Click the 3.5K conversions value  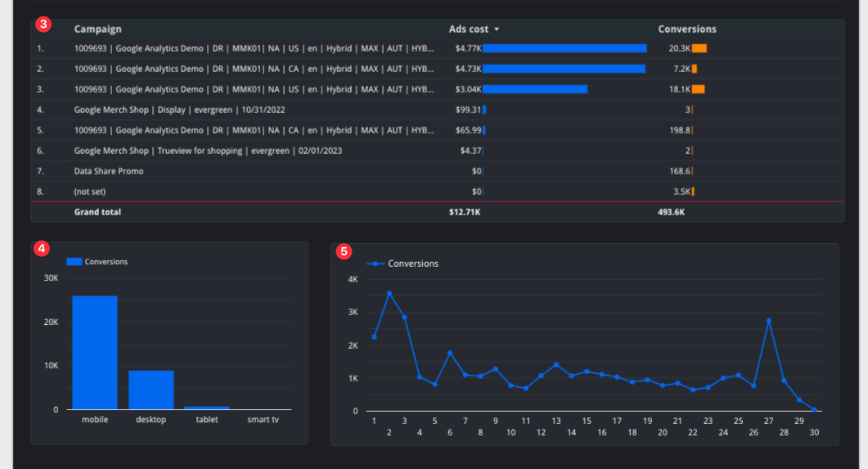pos(682,192)
